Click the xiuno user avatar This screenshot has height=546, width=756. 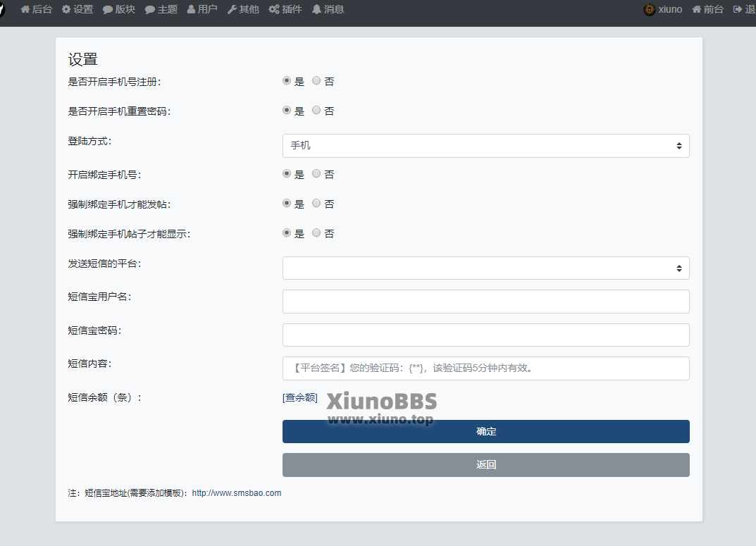pos(650,9)
